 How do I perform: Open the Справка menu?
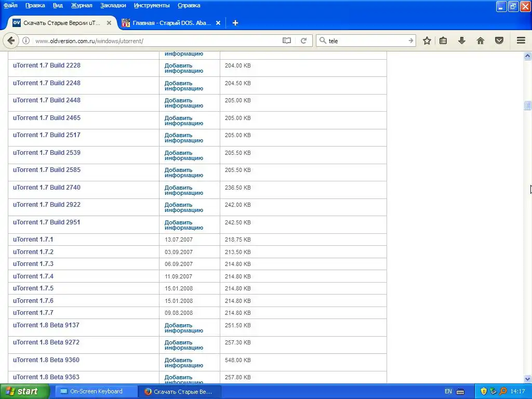(x=189, y=5)
